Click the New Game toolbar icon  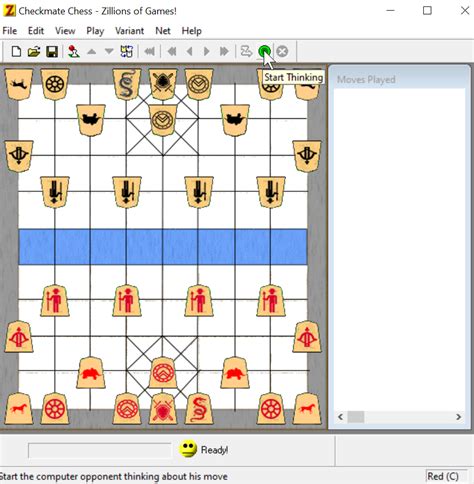pos(16,52)
